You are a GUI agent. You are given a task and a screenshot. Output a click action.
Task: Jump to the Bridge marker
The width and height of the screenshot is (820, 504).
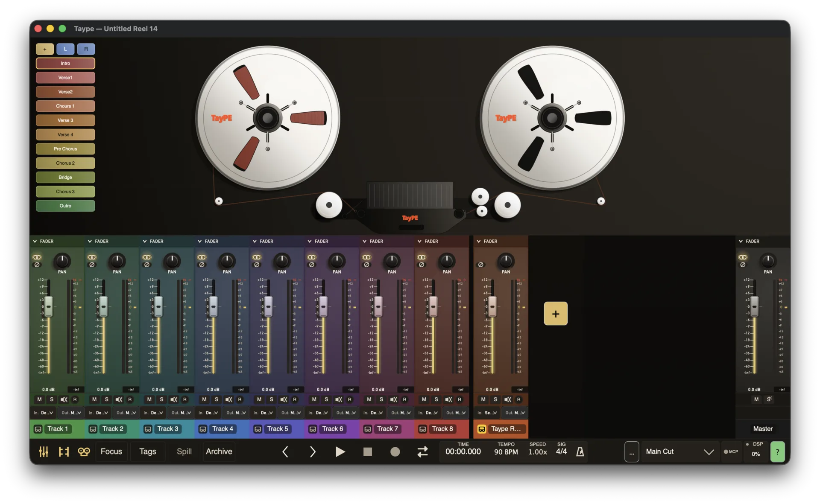pyautogui.click(x=65, y=178)
